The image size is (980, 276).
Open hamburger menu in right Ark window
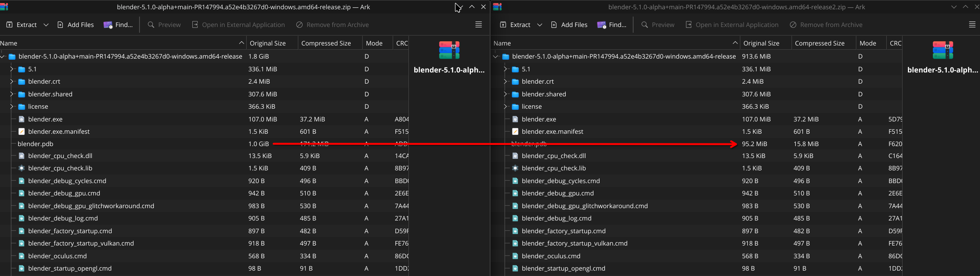tap(972, 25)
